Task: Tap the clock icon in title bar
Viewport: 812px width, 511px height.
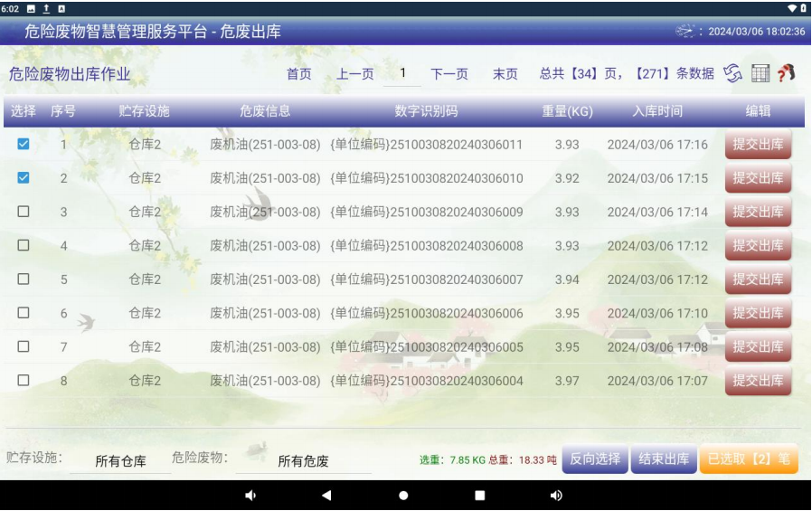Action: tap(685, 31)
